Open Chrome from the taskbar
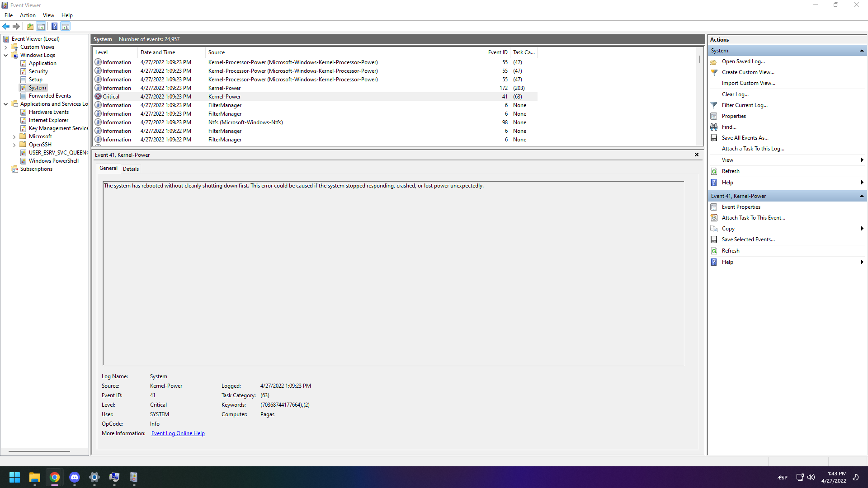This screenshot has width=868, height=488. (55, 477)
